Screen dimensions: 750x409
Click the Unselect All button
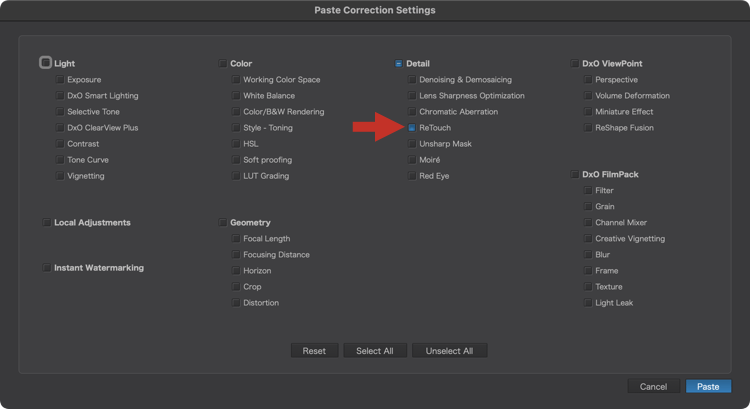tap(449, 351)
